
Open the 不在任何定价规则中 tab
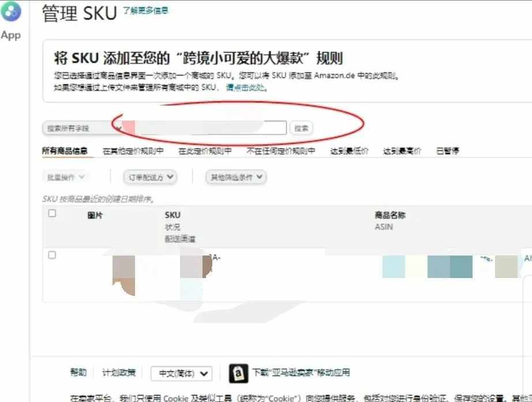point(281,151)
